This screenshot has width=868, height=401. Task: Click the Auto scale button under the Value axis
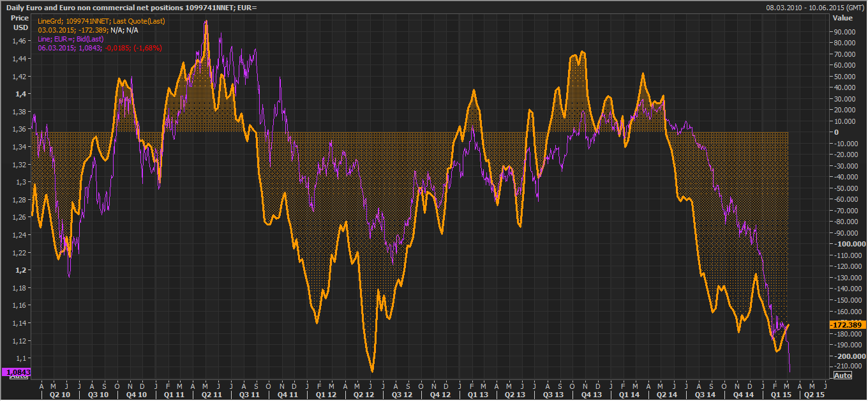click(x=843, y=375)
